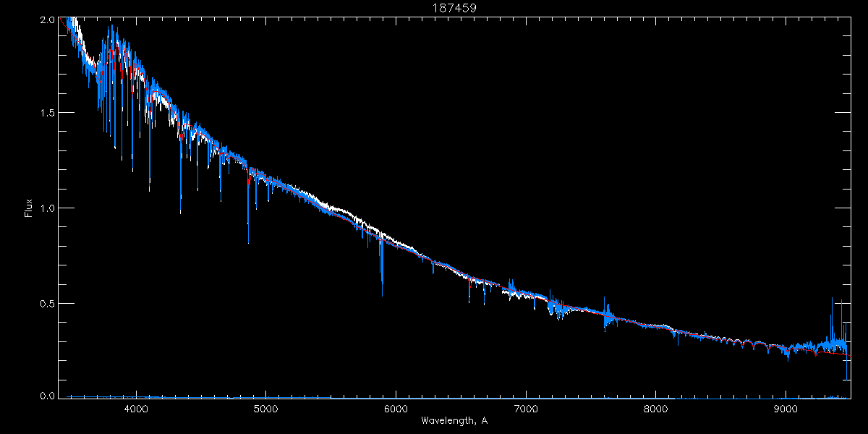The width and height of the screenshot is (868, 434).
Task: Click the y-axis tick label 0.0
Action: tap(47, 396)
